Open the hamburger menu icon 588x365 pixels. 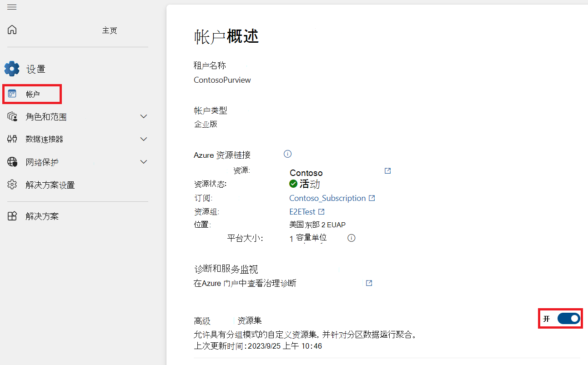[x=12, y=7]
